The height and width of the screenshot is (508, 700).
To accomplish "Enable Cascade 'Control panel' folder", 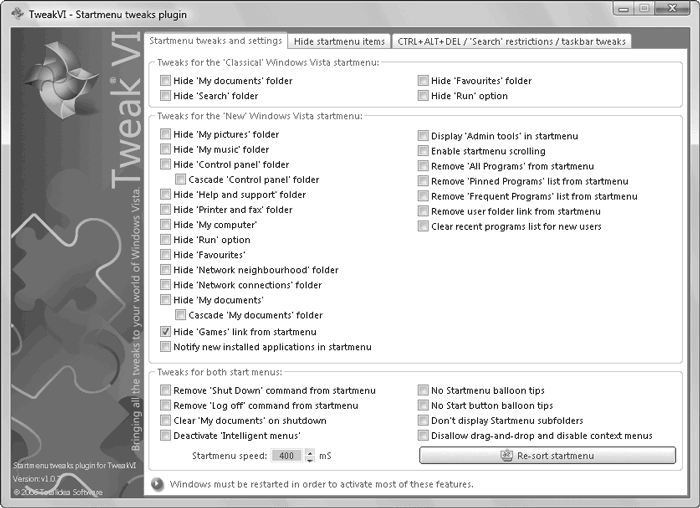I will click(x=181, y=180).
